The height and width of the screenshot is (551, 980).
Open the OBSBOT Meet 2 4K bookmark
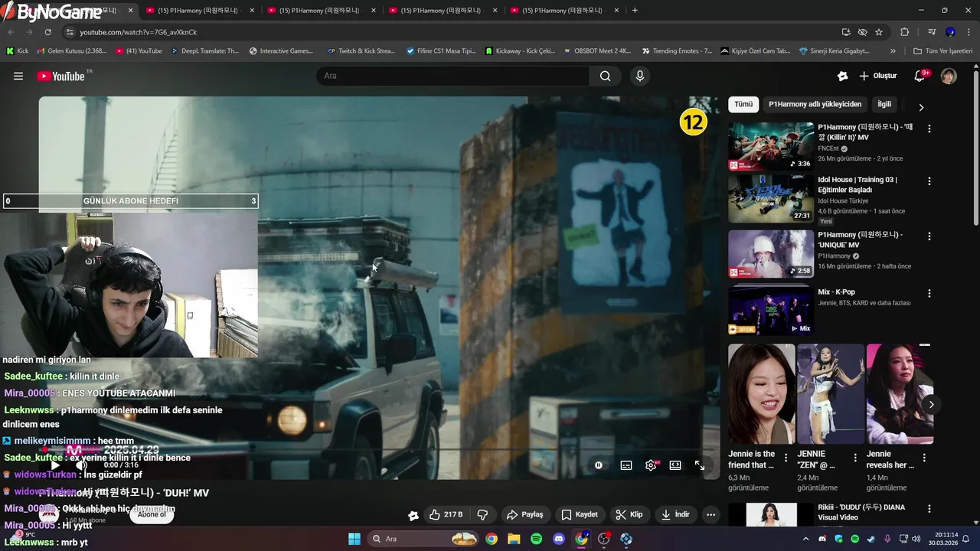596,51
